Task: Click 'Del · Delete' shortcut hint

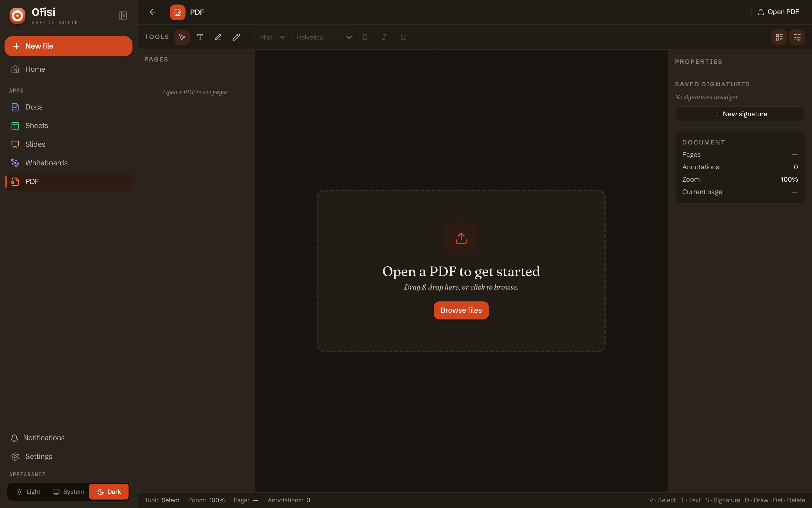Action: pos(789,500)
